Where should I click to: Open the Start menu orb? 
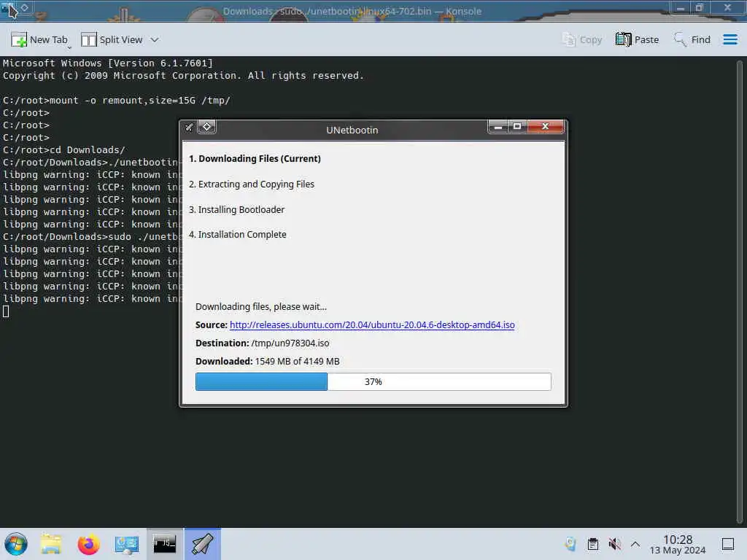(x=16, y=544)
